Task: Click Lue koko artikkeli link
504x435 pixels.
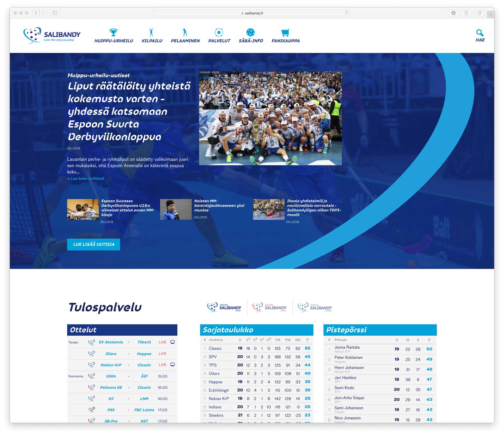Action: point(86,178)
